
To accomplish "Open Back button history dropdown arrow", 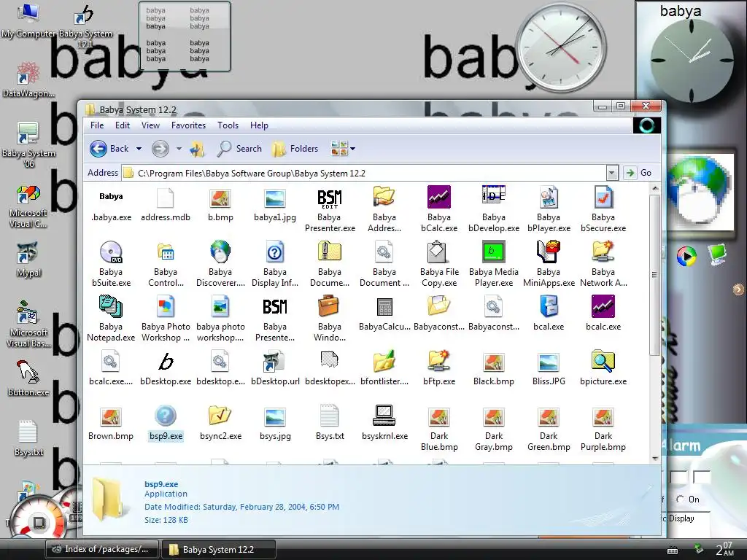I will (139, 149).
